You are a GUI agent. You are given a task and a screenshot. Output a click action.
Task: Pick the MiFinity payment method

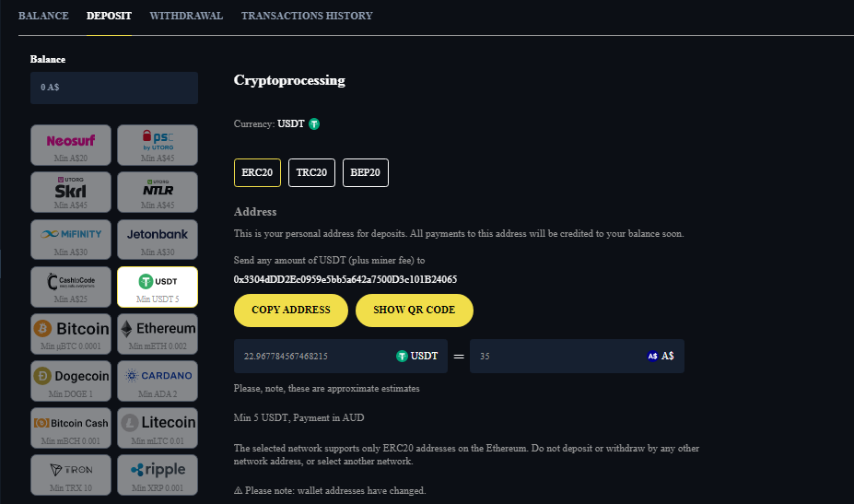[x=71, y=239]
